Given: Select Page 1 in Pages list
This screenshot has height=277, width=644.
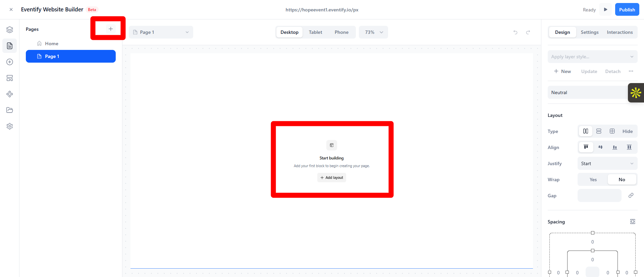Looking at the screenshot, I should pos(71,56).
